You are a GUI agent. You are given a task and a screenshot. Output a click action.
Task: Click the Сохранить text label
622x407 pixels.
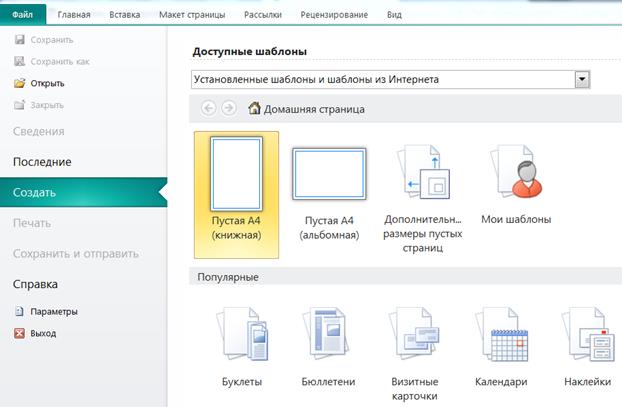pyautogui.click(x=52, y=40)
